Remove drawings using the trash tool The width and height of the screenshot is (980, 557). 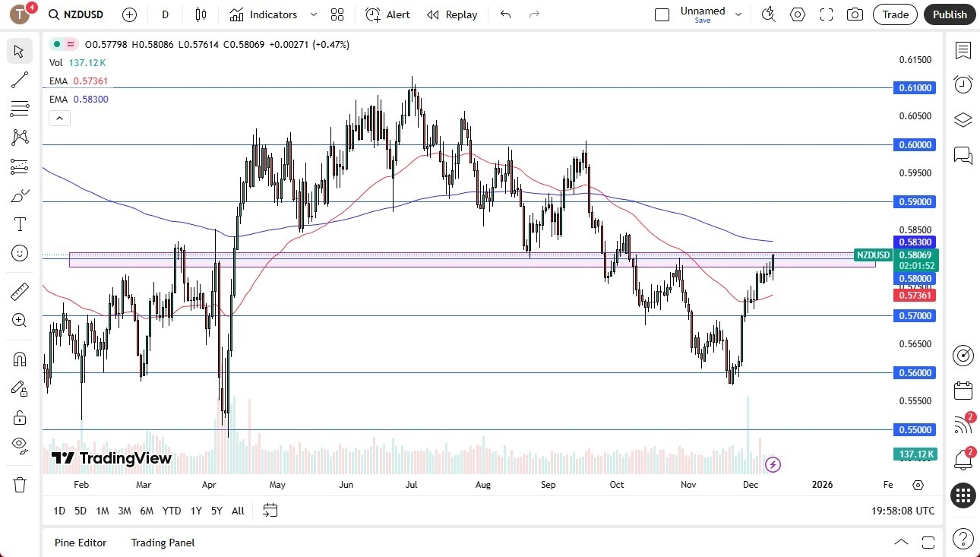tap(20, 484)
